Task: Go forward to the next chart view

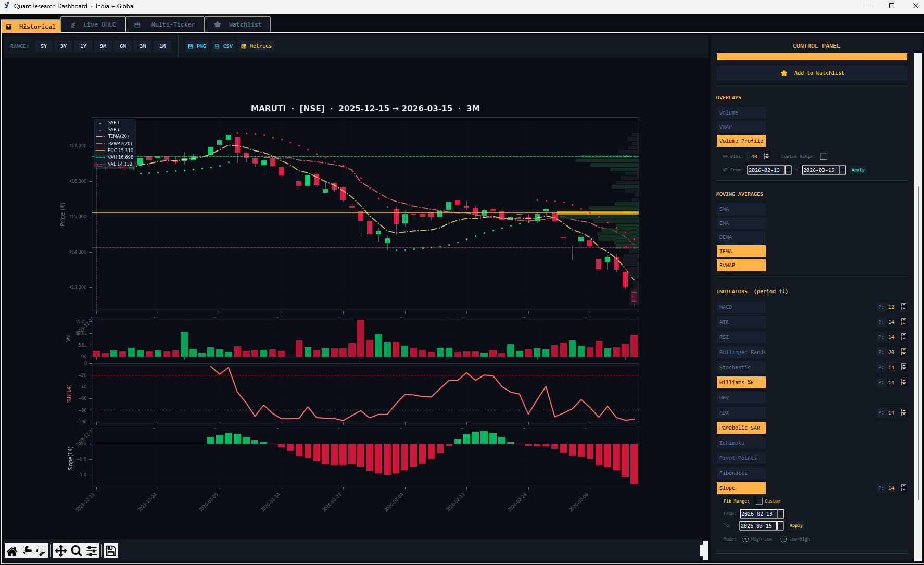Action: click(41, 551)
